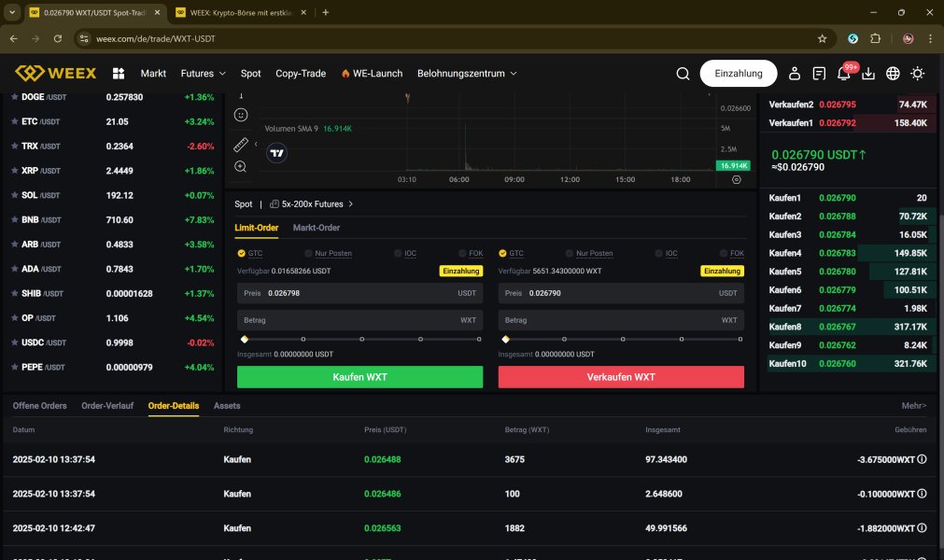Viewport: 944px width, 560px height.
Task: Switch to the Offene Orders tab
Action: point(39,406)
